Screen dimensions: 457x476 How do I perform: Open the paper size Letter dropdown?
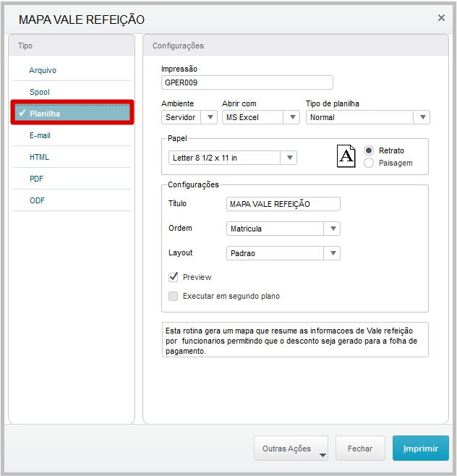tap(232, 158)
